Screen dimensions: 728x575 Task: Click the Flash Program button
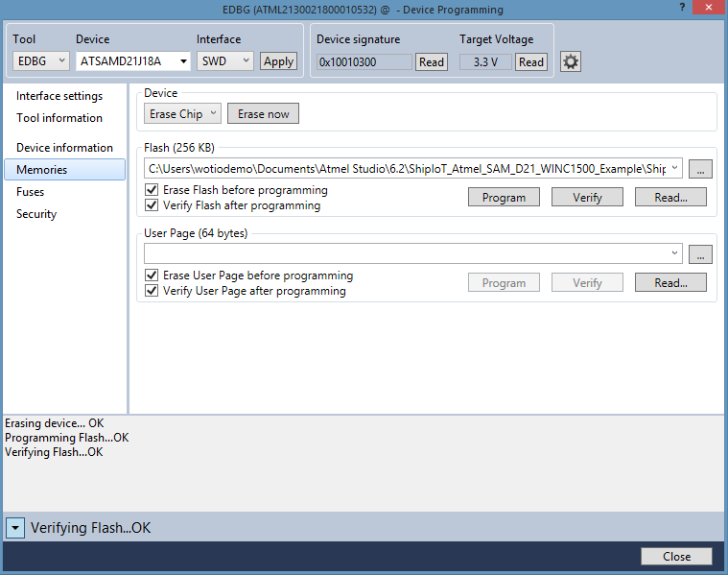point(504,197)
